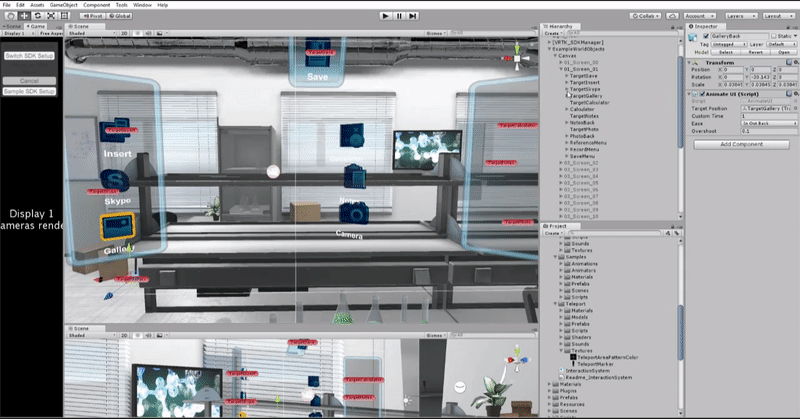Toggle 2D mode in upper Scene view

pos(124,33)
